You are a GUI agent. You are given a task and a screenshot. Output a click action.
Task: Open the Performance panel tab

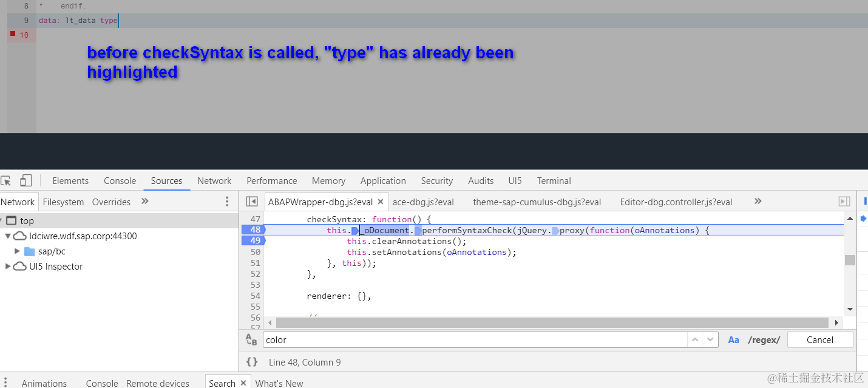point(272,181)
